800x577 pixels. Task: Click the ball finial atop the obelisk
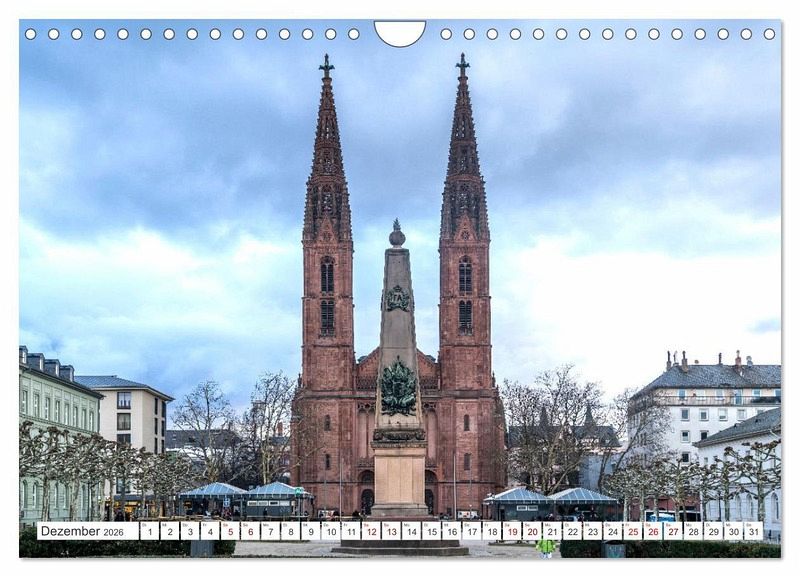(x=397, y=236)
